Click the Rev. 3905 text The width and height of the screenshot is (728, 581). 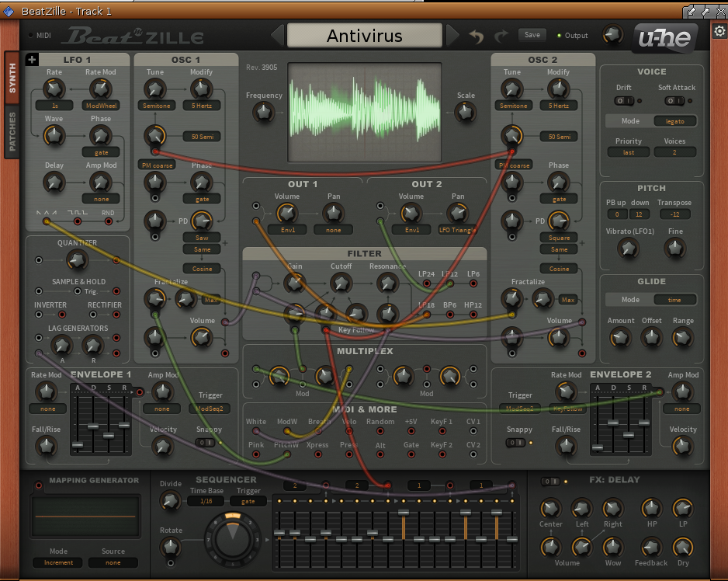(x=262, y=68)
